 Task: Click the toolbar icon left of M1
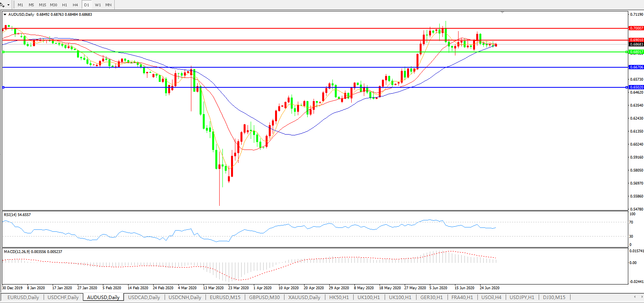click(x=2, y=5)
